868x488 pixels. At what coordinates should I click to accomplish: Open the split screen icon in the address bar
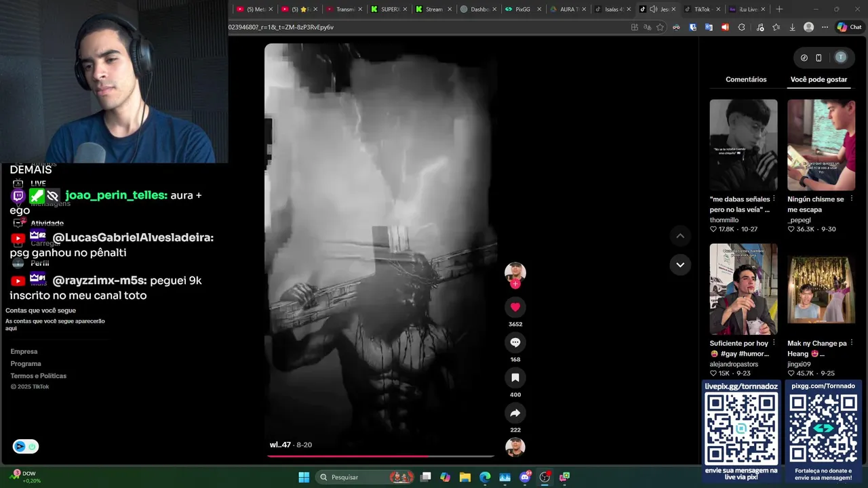click(634, 27)
